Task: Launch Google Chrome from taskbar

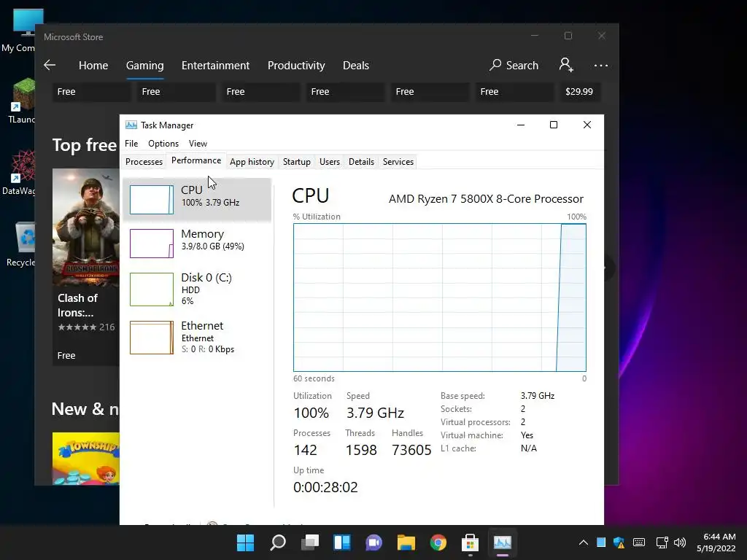Action: click(438, 542)
